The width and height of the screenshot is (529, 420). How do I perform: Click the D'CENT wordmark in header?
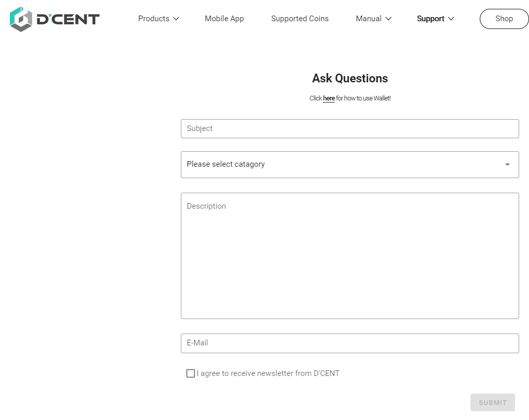click(68, 19)
